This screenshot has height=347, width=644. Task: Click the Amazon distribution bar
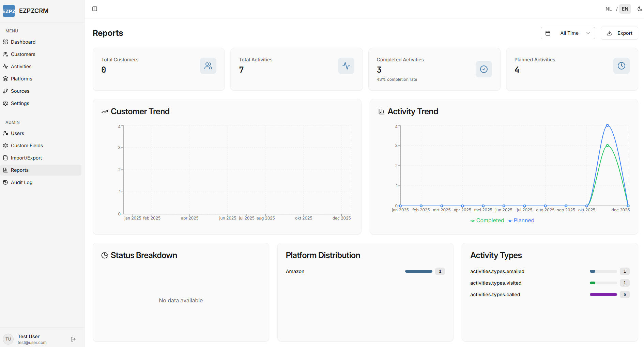(x=418, y=271)
